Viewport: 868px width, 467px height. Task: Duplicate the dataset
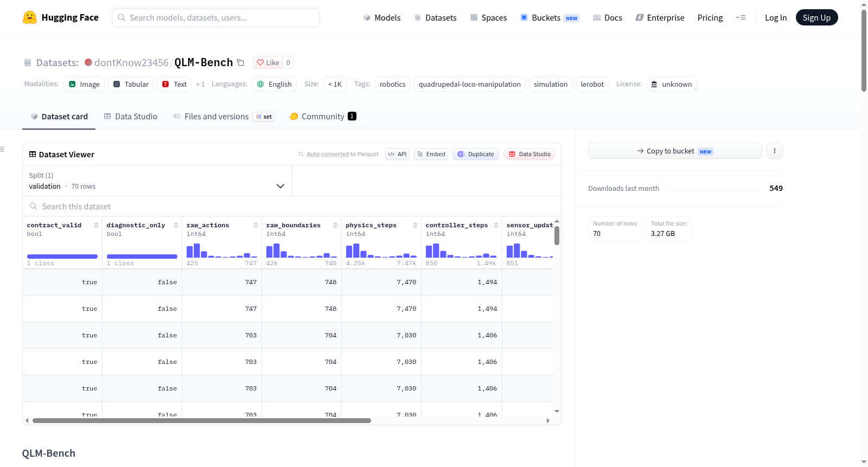click(475, 154)
